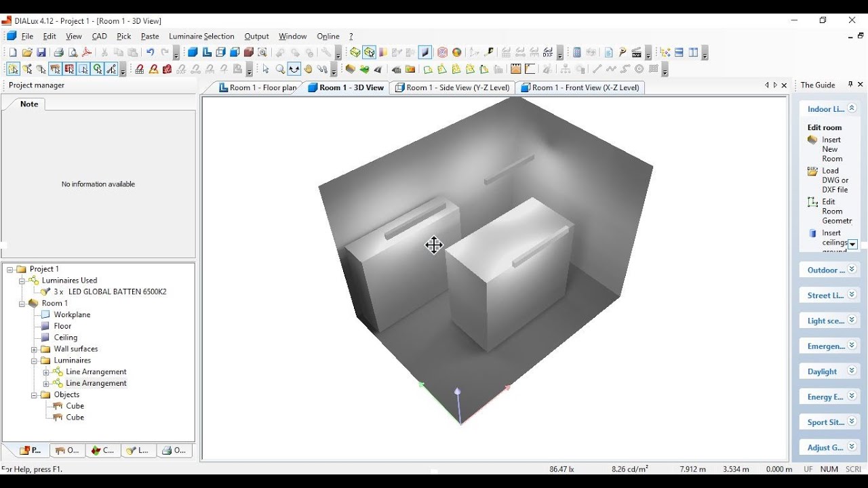Toggle the red luminaire selection filter icon
Screen dimensions: 868x488
coord(69,69)
